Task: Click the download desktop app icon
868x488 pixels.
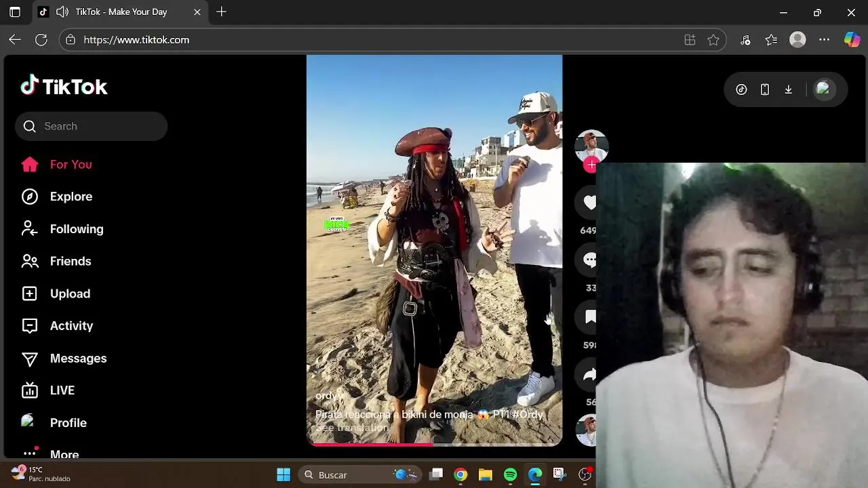Action: (789, 89)
